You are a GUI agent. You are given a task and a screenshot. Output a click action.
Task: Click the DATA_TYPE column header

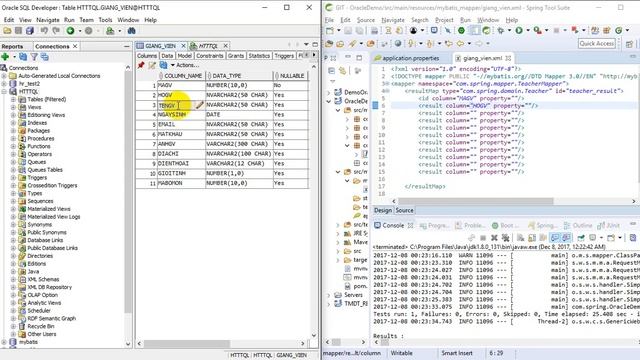coord(239,76)
